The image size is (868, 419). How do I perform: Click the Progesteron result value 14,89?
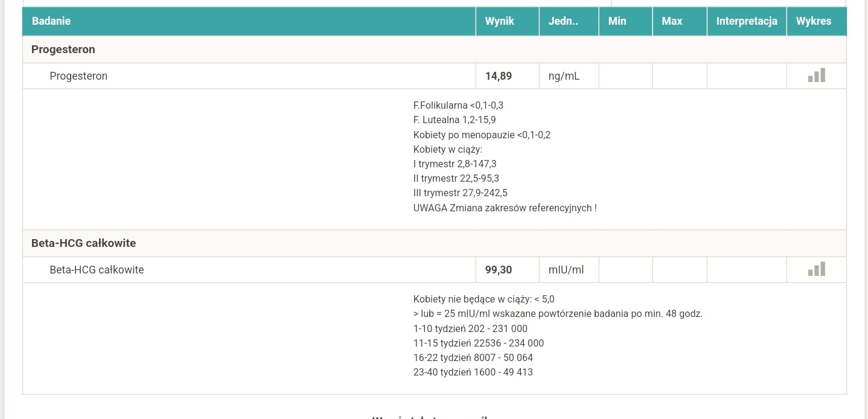pyautogui.click(x=498, y=76)
